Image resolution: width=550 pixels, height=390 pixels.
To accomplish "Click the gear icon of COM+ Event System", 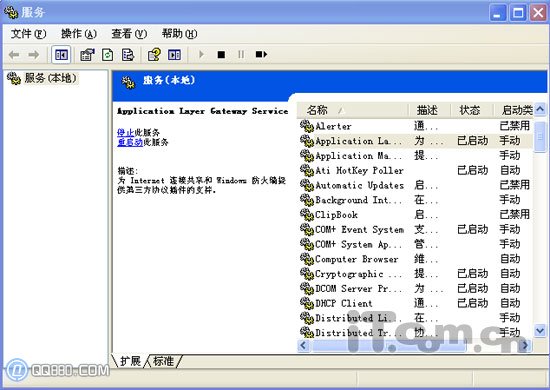I will [307, 229].
